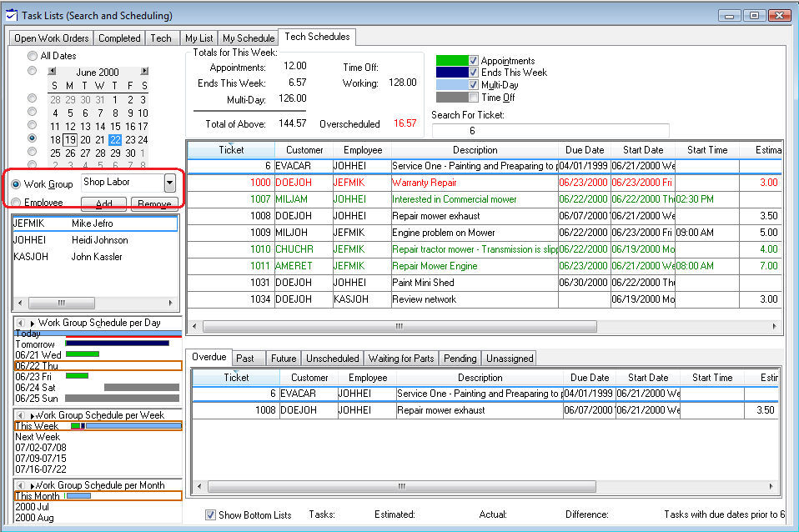Click forward arrow in Schedule per Week header
This screenshot has height=532, width=799.
click(x=32, y=414)
